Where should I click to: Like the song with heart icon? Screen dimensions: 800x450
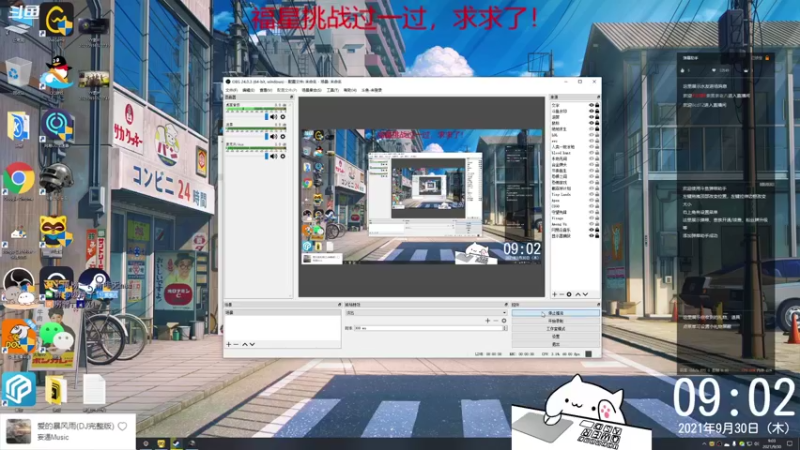tap(122, 426)
